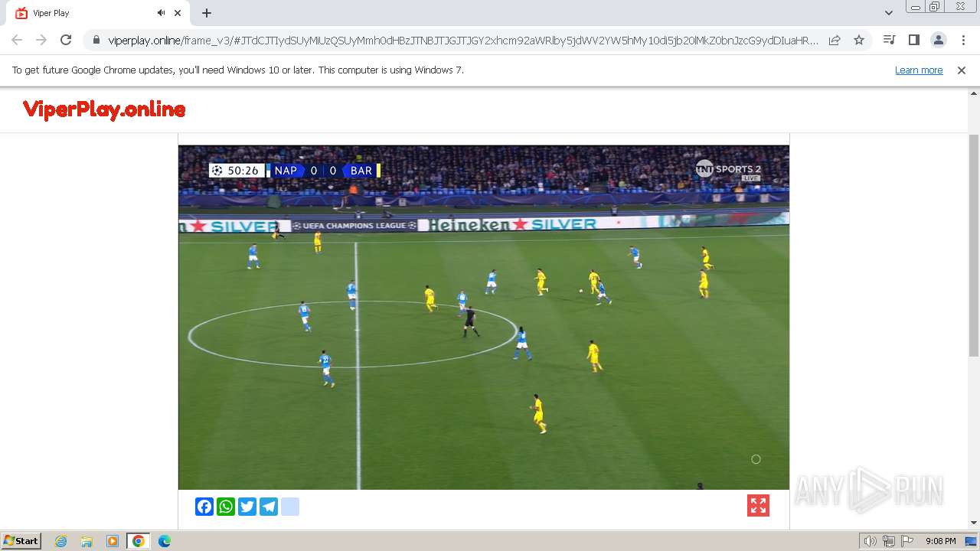The width and height of the screenshot is (980, 551).
Task: Open the light blue share-more button
Action: (290, 507)
